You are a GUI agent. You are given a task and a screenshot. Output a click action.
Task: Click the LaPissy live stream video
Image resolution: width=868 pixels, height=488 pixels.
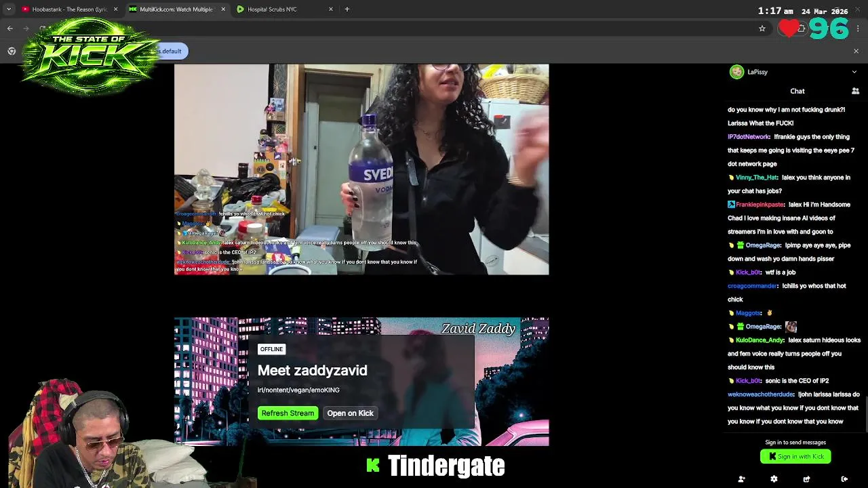coord(361,169)
